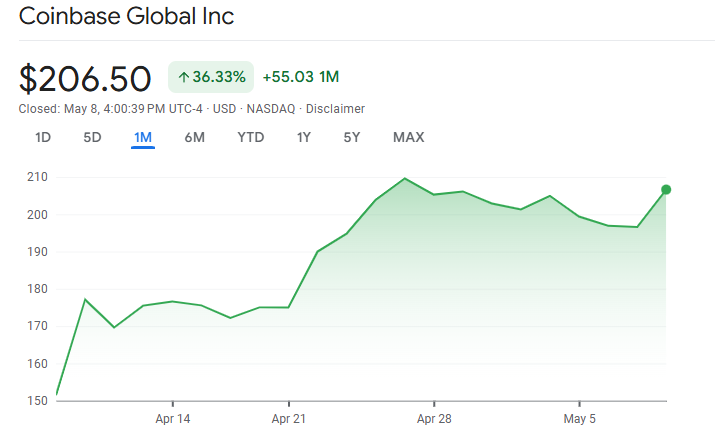
Task: Switch to the 1D time range
Action: point(43,137)
